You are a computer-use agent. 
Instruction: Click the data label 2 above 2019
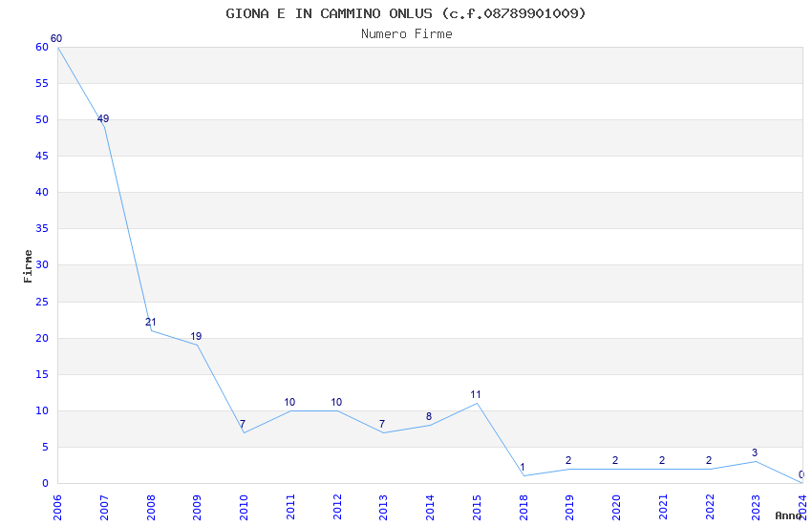(568, 460)
